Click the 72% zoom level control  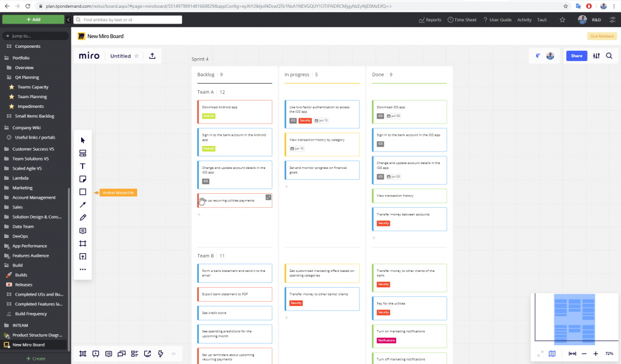pos(608,354)
